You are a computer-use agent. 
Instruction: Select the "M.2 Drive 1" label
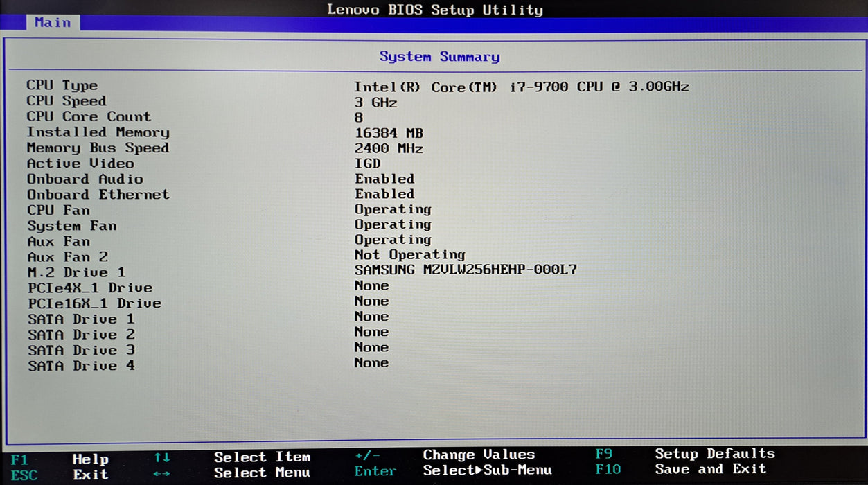click(76, 272)
